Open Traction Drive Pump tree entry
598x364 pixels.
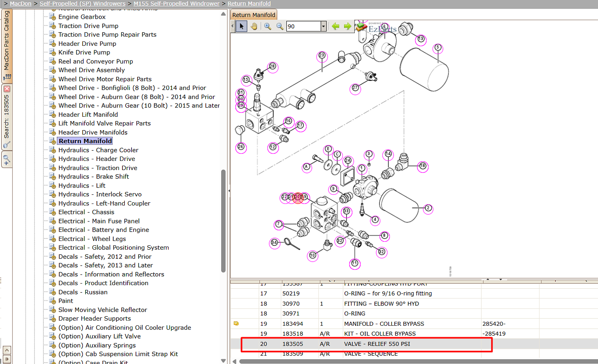(88, 26)
